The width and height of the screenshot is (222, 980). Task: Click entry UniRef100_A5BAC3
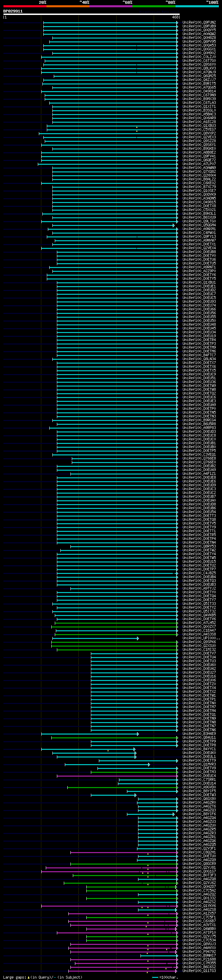coord(199,114)
